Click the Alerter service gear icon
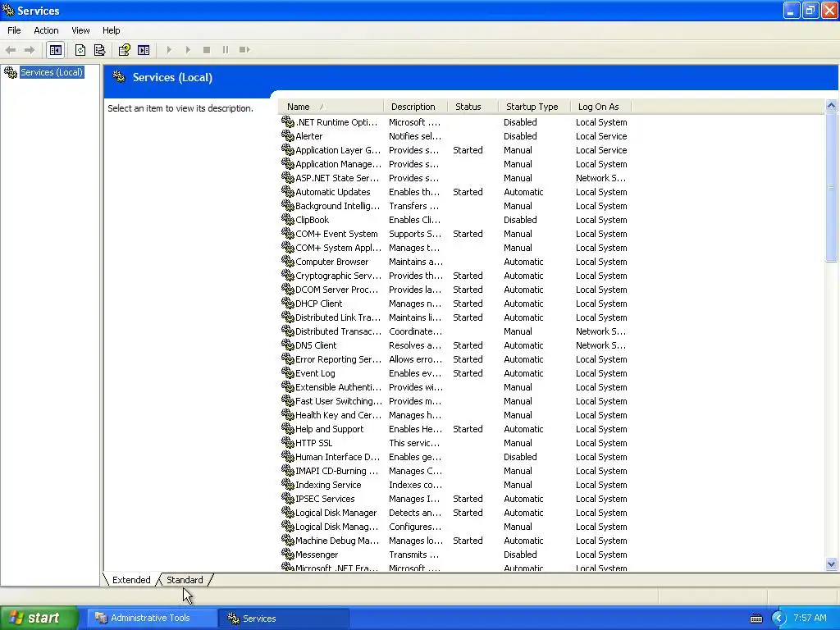This screenshot has height=630, width=840. click(x=288, y=136)
